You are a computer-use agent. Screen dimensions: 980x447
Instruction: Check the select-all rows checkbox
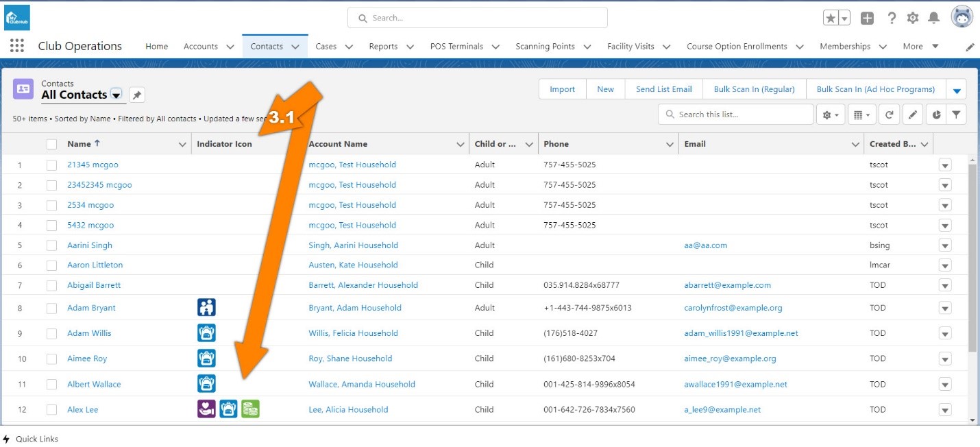[x=51, y=144]
